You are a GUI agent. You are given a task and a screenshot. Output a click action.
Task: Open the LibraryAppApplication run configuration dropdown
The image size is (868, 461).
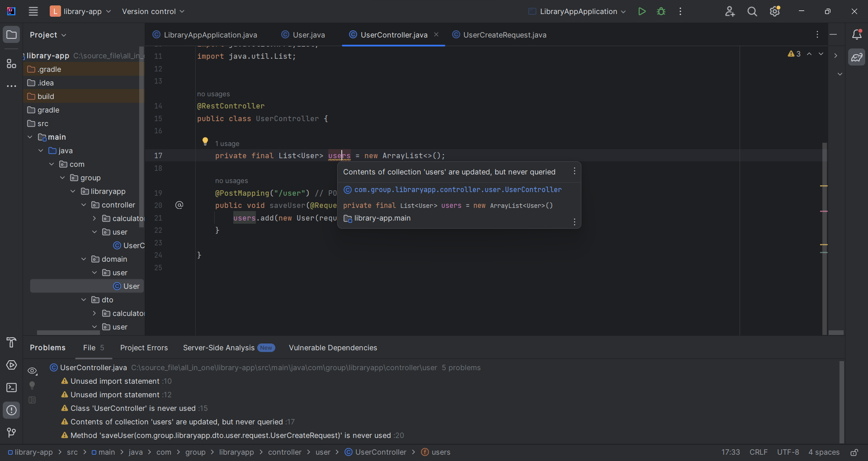(577, 11)
